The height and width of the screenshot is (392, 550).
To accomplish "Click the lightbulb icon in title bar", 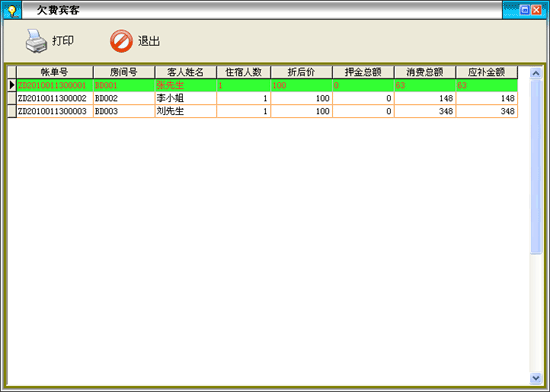I will point(12,11).
